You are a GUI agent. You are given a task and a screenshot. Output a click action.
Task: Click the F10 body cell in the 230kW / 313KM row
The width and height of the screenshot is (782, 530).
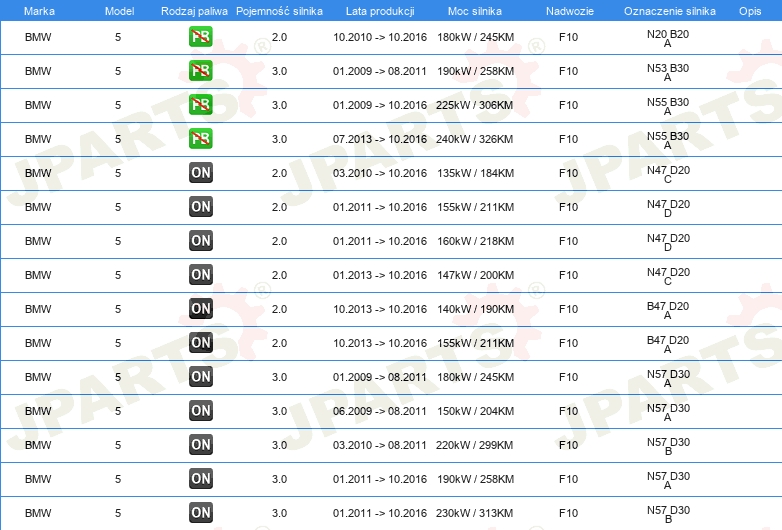pos(568,513)
